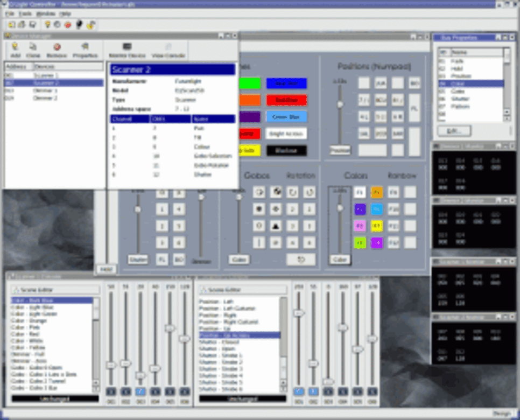Image resolution: width=520 pixels, height=420 pixels.
Task: Select Scanner 1 in device list
Action: (x=54, y=75)
